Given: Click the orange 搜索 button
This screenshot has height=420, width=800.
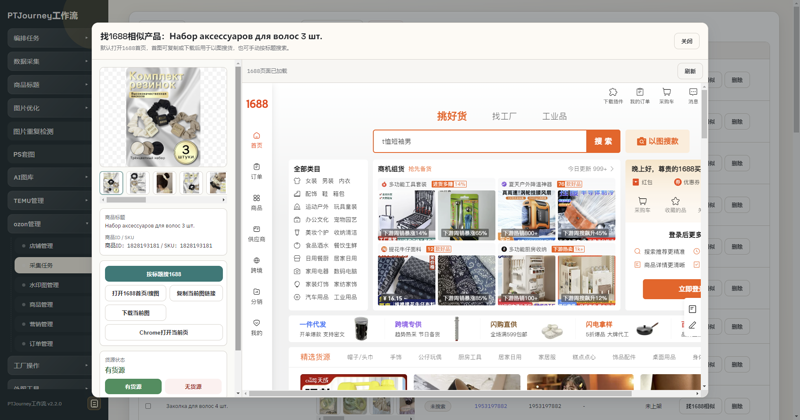Looking at the screenshot, I should 603,141.
